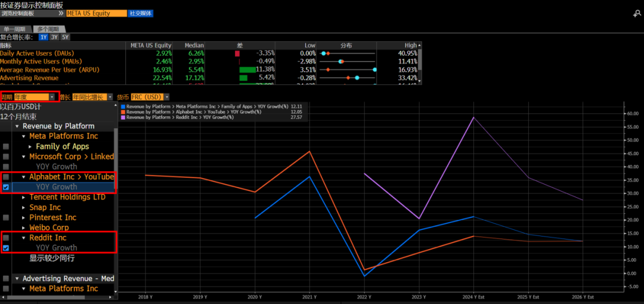Expand the Pinterest Inc node

pyautogui.click(x=24, y=217)
